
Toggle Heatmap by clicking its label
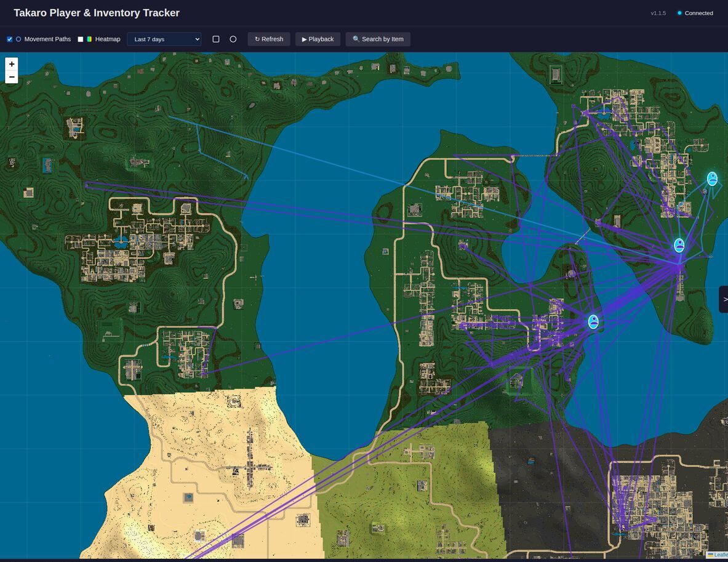(108, 39)
